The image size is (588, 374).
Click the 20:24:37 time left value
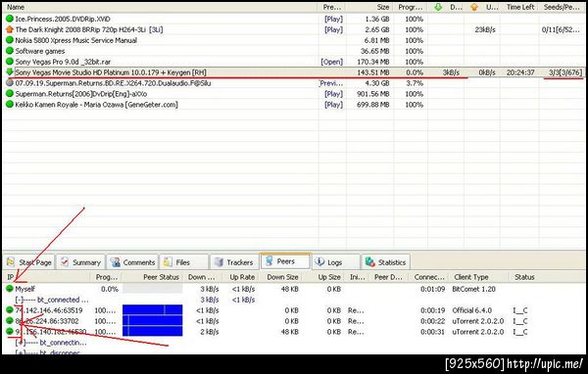520,72
